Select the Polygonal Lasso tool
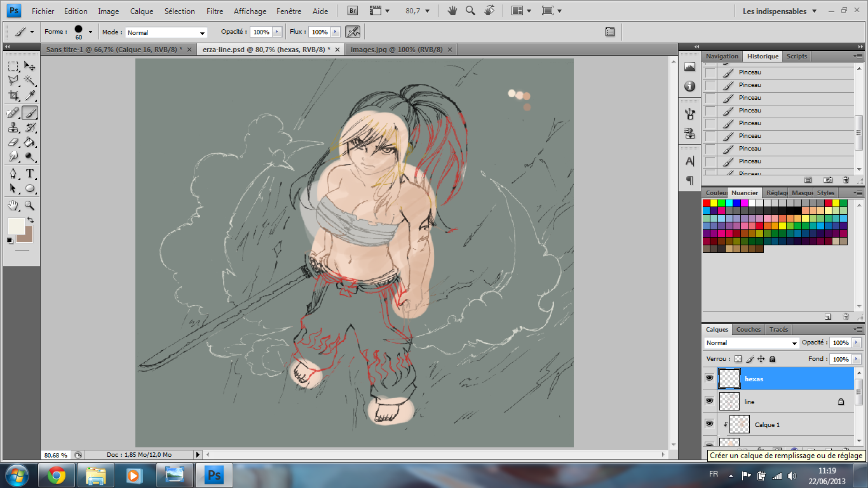Viewport: 868px width, 488px height. 13,81
